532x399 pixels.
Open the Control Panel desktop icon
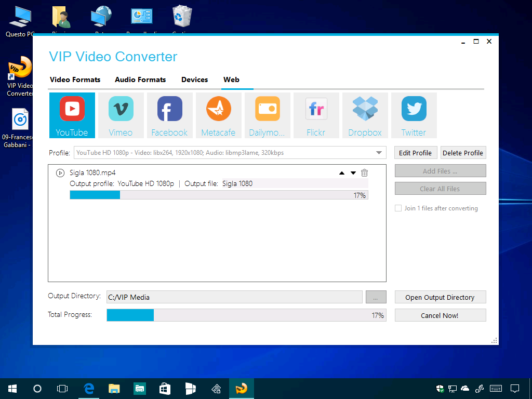pos(142,17)
